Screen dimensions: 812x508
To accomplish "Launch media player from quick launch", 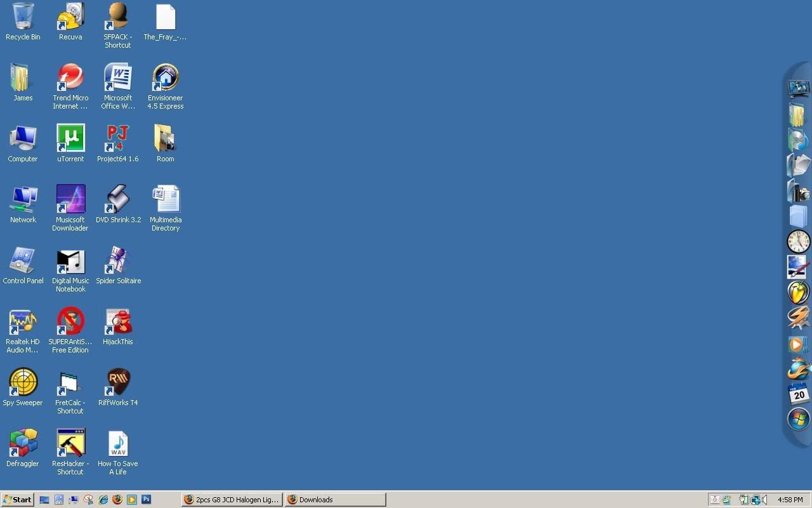I will pyautogui.click(x=132, y=500).
